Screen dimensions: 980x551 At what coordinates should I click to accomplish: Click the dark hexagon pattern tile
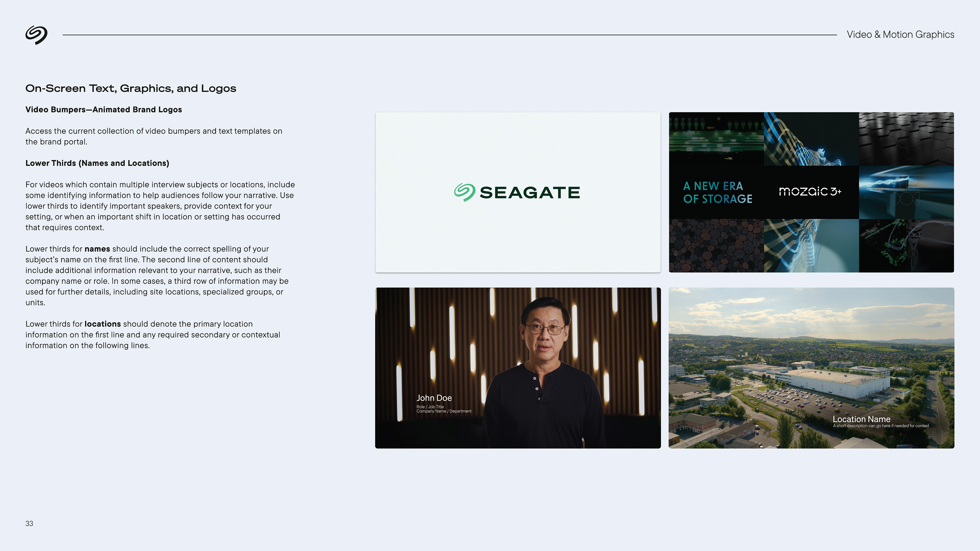(x=906, y=139)
